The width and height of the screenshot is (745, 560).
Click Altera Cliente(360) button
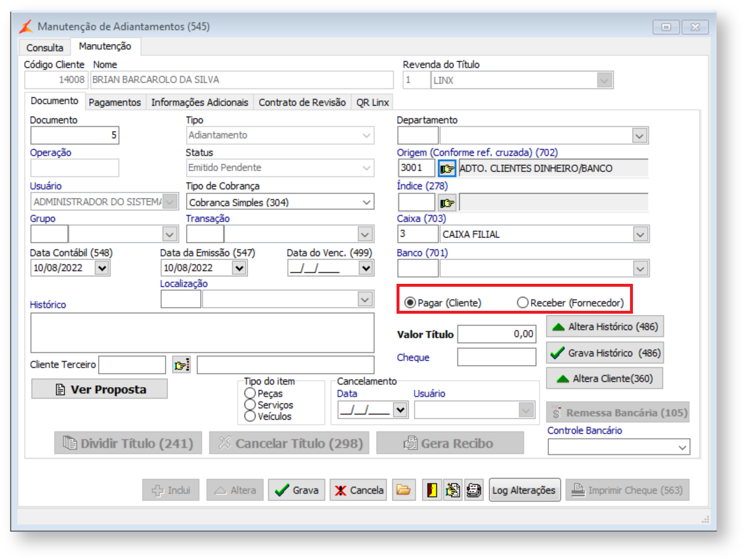[x=605, y=379]
